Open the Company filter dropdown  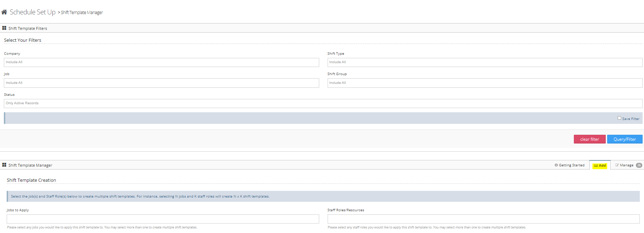pos(161,62)
